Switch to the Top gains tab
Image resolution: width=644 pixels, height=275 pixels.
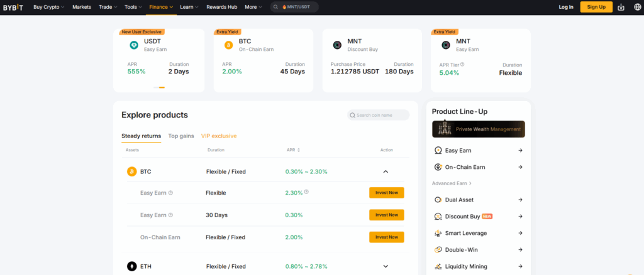pyautogui.click(x=181, y=136)
